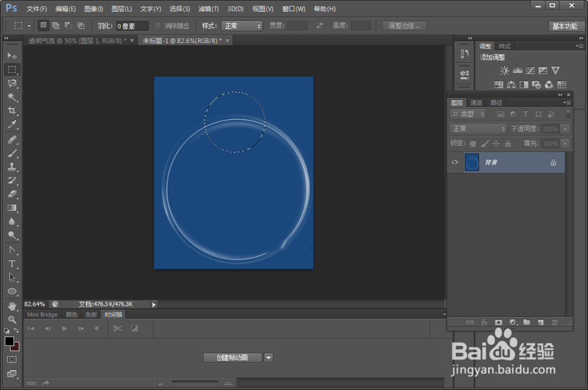Add a Levels adjustment
Viewport: 588px width, 390px height.
(x=517, y=71)
